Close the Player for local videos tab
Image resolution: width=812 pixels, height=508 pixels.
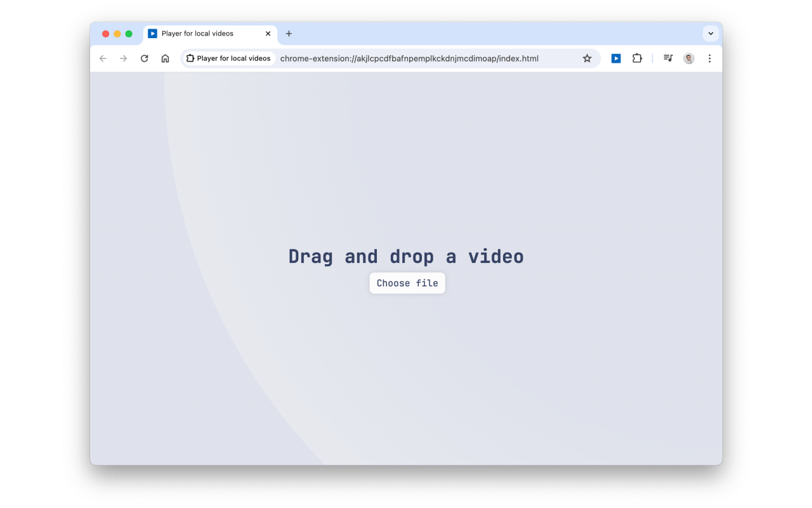tap(268, 34)
